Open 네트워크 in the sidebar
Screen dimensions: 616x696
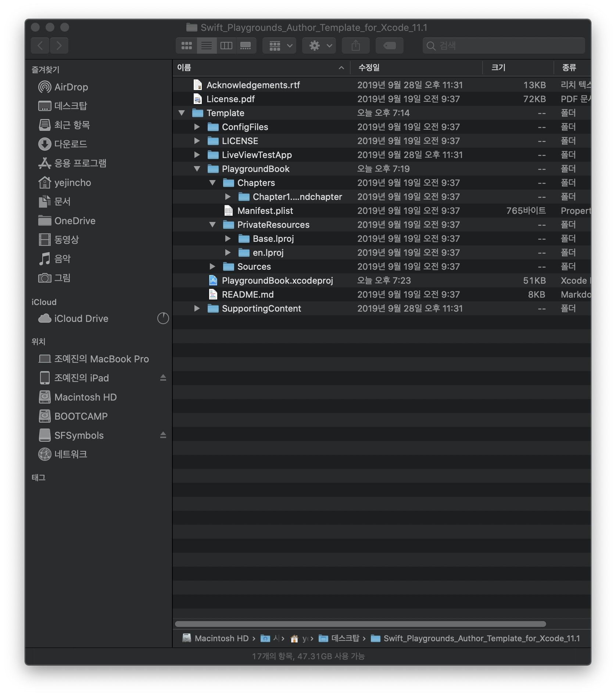tap(99, 455)
